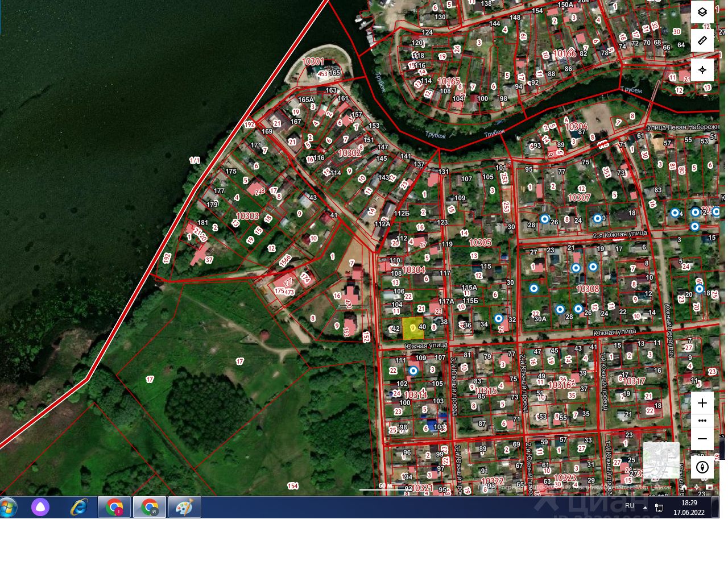The height and width of the screenshot is (582, 728).
Task: Locate my position on the map
Action: click(x=702, y=69)
